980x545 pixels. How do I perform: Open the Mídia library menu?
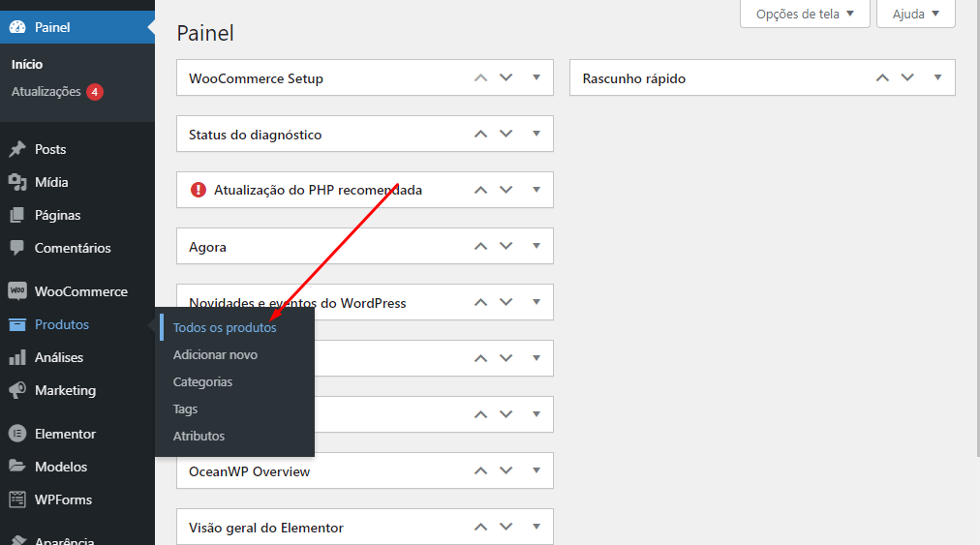(51, 182)
